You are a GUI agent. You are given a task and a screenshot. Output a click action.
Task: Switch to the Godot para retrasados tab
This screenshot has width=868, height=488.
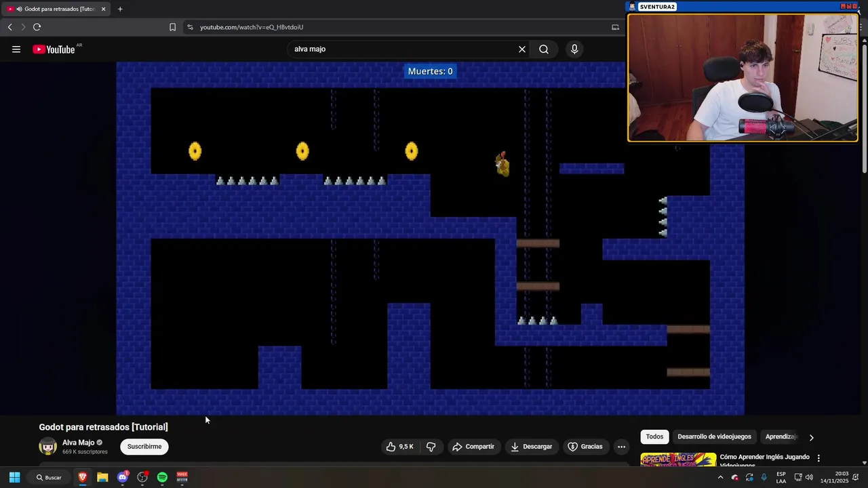point(56,9)
